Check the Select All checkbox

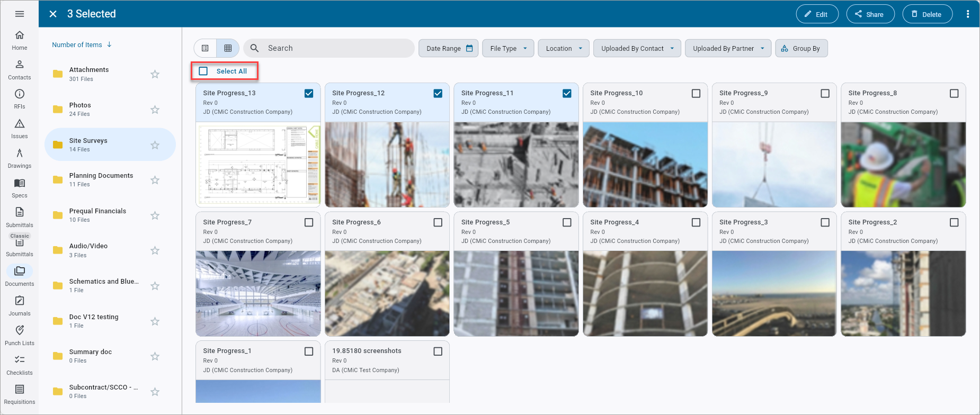coord(203,71)
